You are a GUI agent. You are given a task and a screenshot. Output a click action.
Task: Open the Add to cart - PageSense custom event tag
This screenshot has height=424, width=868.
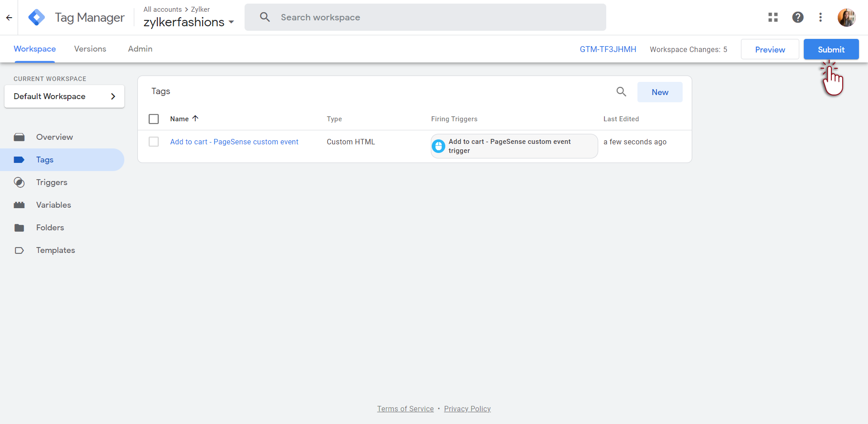click(234, 142)
